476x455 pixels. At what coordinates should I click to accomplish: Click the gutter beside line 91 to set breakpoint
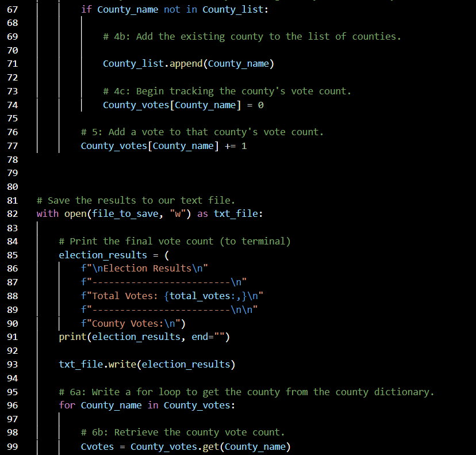[27, 337]
